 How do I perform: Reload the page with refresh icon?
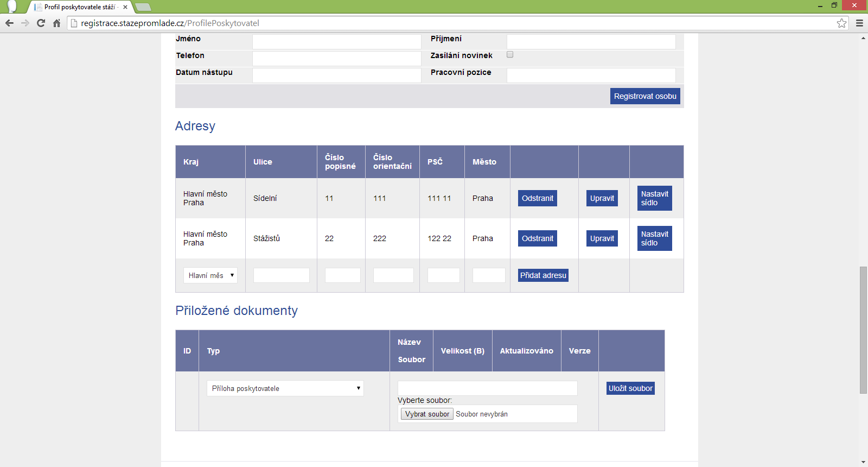tap(41, 23)
